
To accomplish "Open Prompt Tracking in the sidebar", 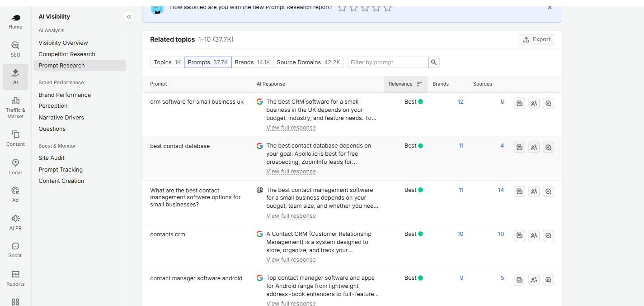I will point(61,170).
